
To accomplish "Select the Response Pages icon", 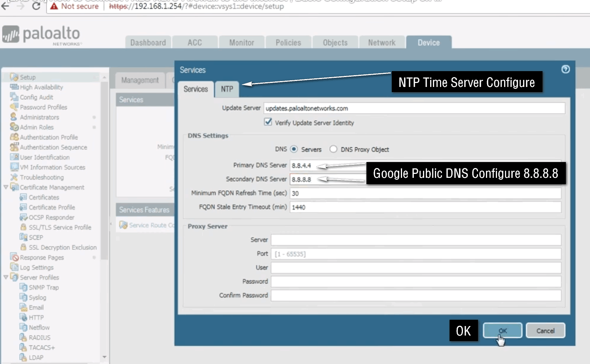I will pyautogui.click(x=14, y=257).
